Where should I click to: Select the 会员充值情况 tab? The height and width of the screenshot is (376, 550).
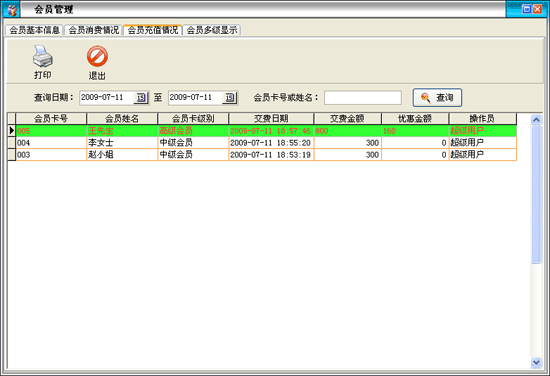tap(153, 30)
